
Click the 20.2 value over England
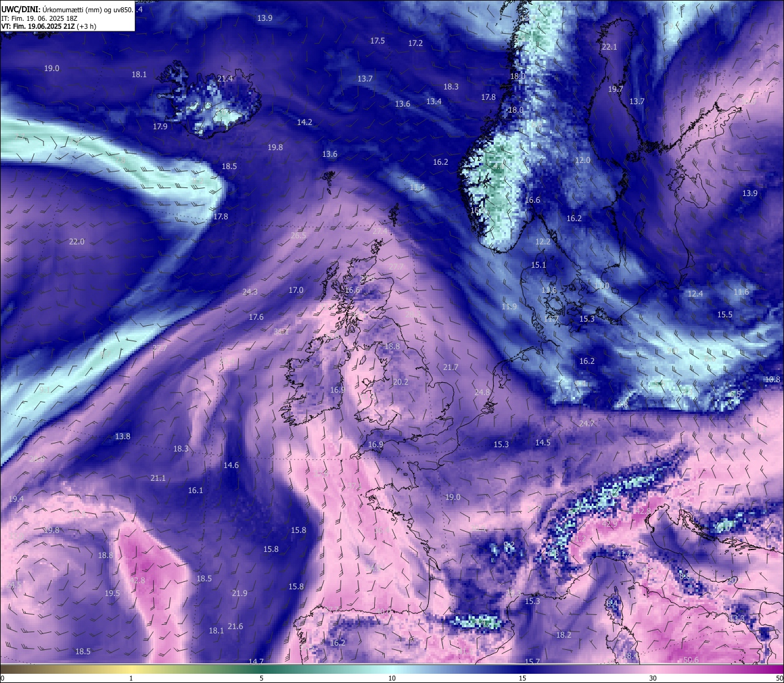coord(400,382)
